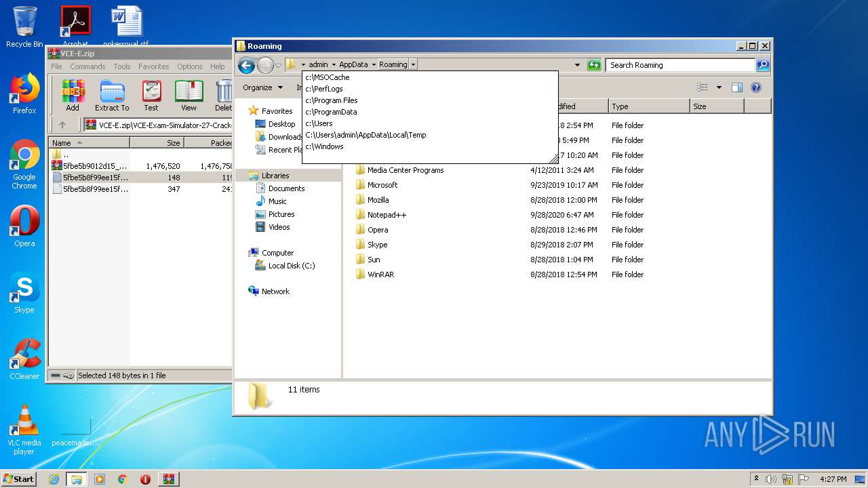Sort by Type column header
The height and width of the screenshot is (488, 868).
[648, 106]
